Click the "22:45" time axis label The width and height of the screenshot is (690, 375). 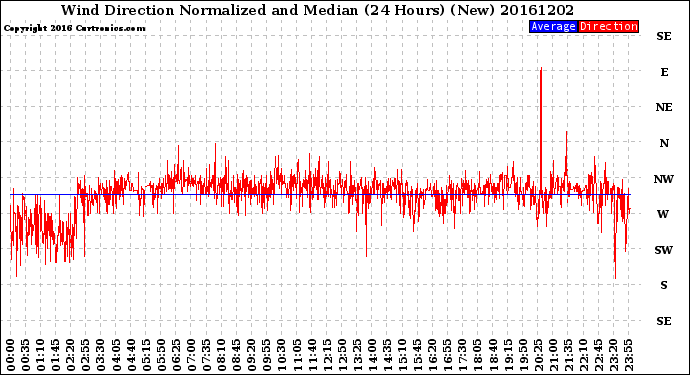click(x=598, y=355)
